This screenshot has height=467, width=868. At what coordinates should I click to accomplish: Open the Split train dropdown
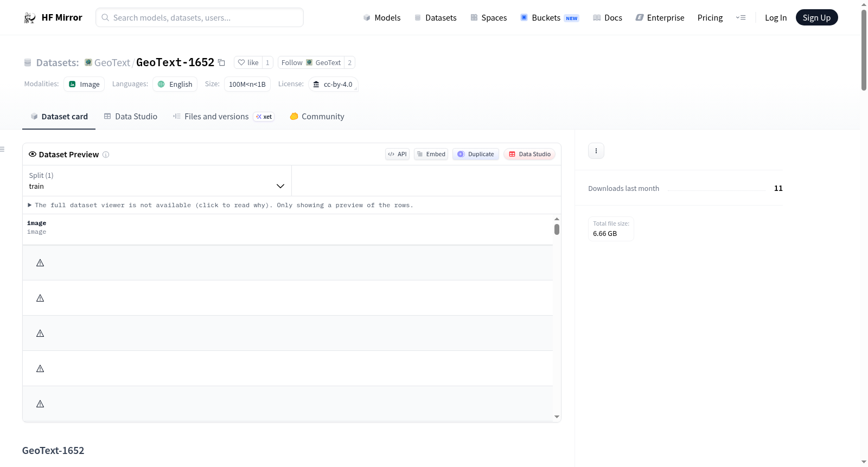coord(157,181)
